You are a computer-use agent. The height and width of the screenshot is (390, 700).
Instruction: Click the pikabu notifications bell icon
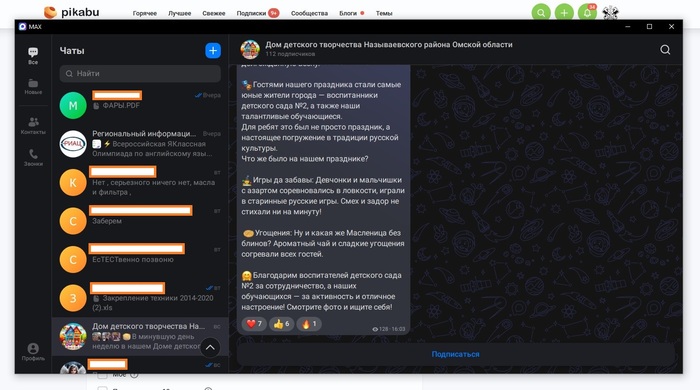pos(587,12)
